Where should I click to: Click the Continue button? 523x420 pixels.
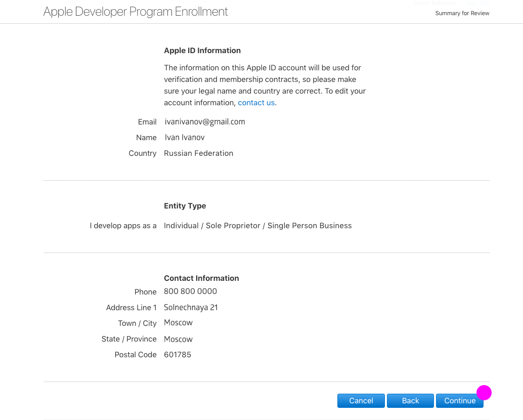[x=459, y=401]
